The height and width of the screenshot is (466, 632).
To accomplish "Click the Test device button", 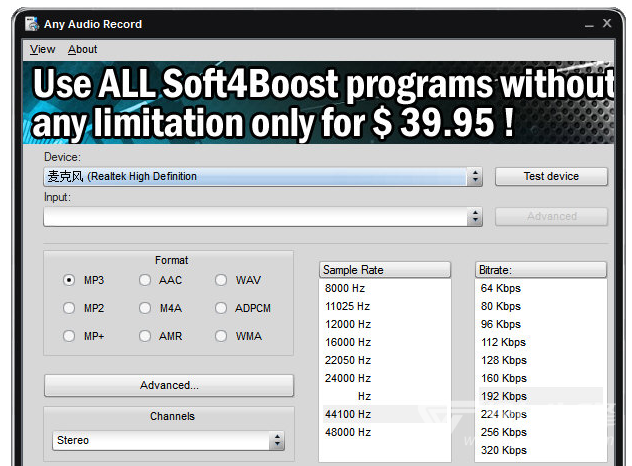I will 551,177.
